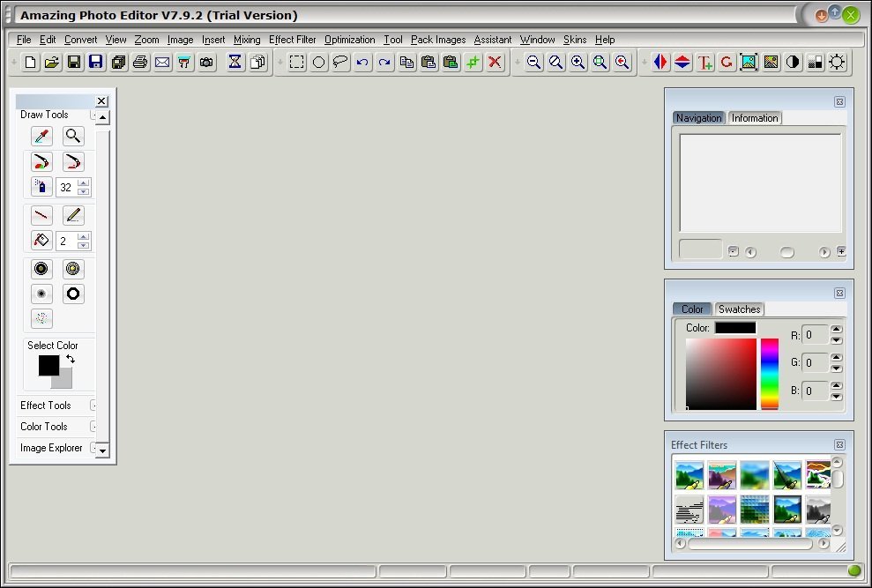
Task: Select the Eyedropper tool in Draw Tools
Action: coord(41,136)
